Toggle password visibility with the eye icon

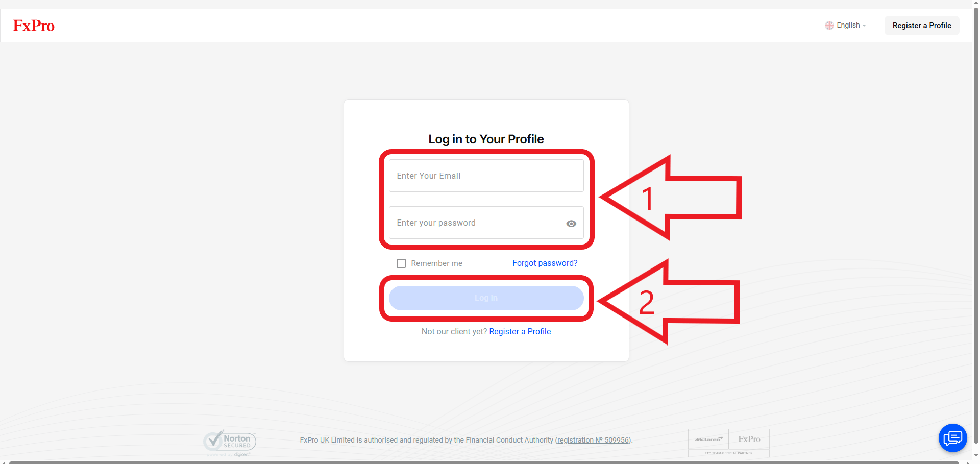[x=571, y=224]
